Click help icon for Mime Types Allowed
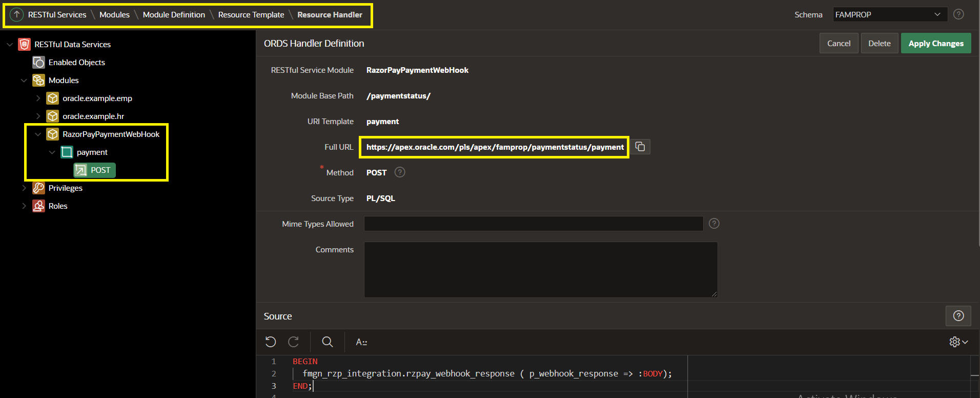Viewport: 980px width, 398px height. [x=714, y=224]
